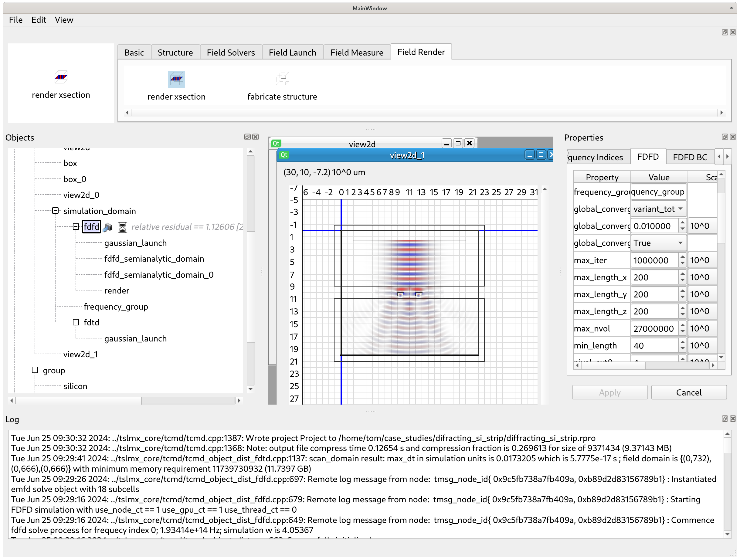Switch to the Field Solvers tab
This screenshot has height=560, width=740.
click(230, 53)
